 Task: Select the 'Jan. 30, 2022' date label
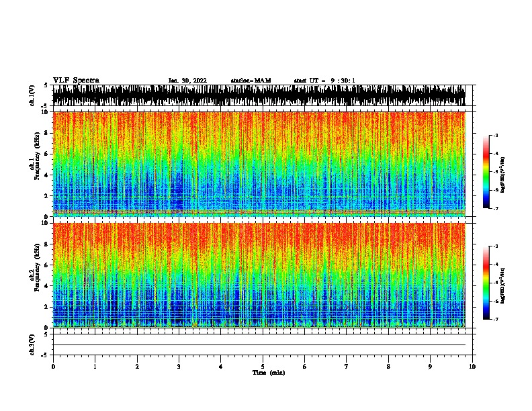tap(187, 81)
